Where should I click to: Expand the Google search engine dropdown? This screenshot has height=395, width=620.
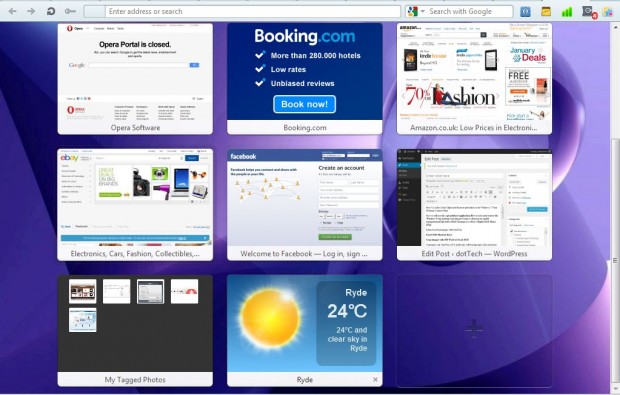[x=422, y=11]
